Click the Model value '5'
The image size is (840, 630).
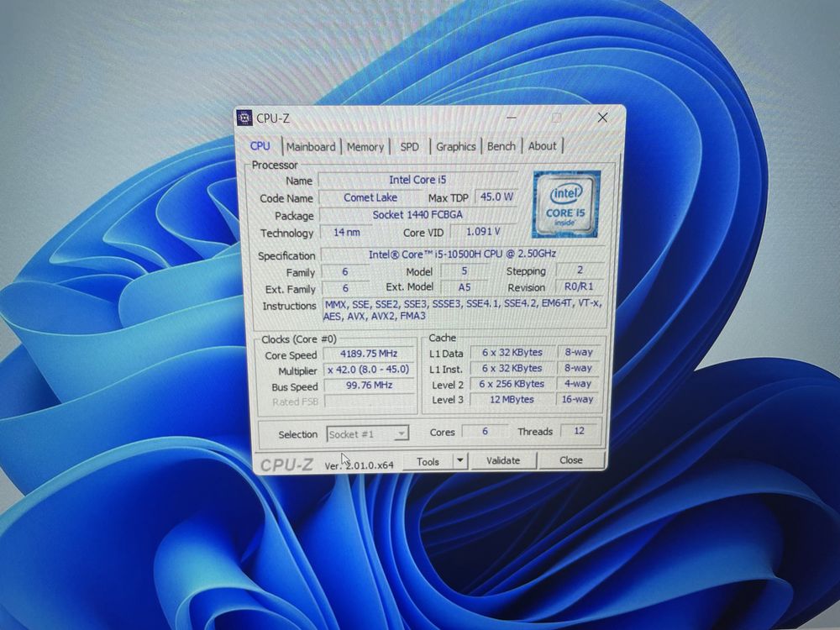point(464,271)
